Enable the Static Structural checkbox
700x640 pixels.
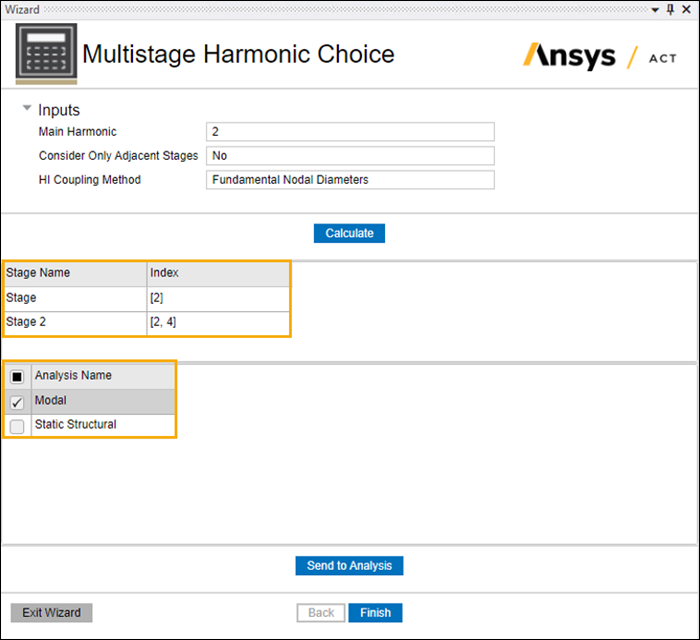[17, 426]
